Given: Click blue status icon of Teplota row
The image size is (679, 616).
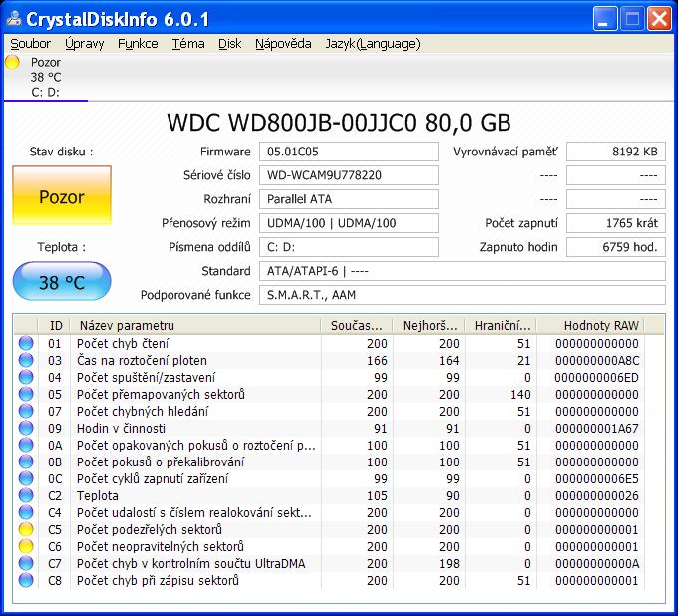Looking at the screenshot, I should 26,495.
